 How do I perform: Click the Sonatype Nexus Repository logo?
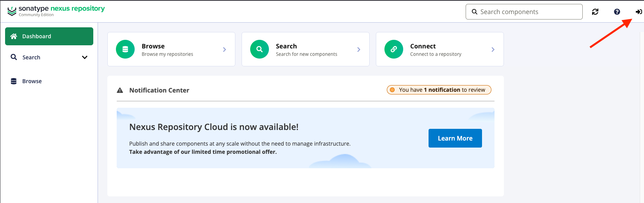56,11
